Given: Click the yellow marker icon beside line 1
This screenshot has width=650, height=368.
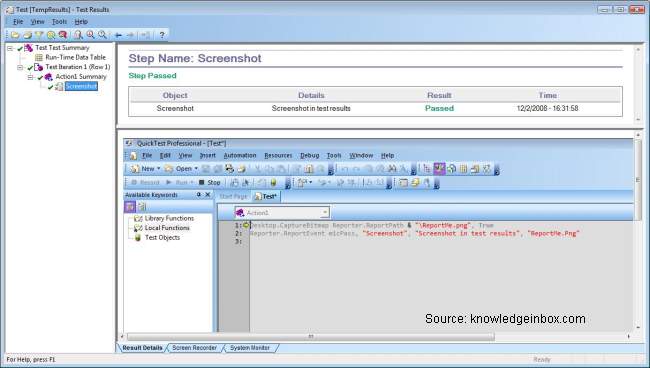Looking at the screenshot, I should point(246,225).
